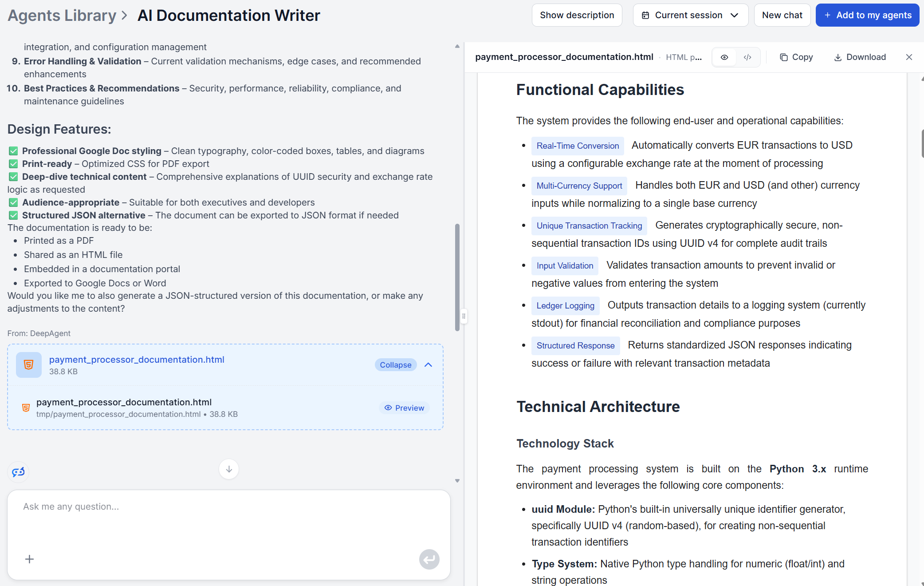Collapse the attached file card

396,365
